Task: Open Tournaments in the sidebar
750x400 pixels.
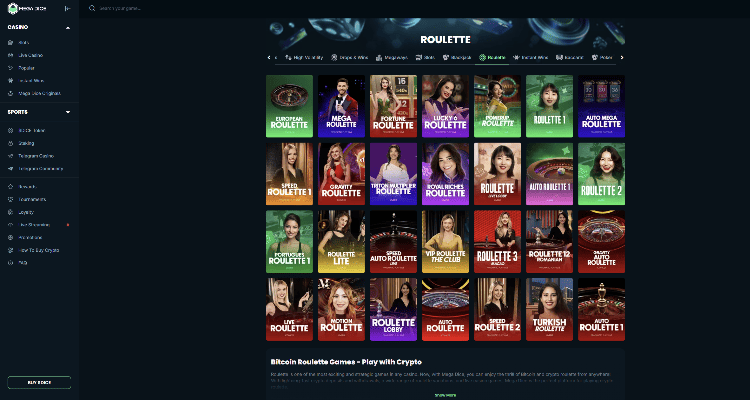Action: (32, 199)
